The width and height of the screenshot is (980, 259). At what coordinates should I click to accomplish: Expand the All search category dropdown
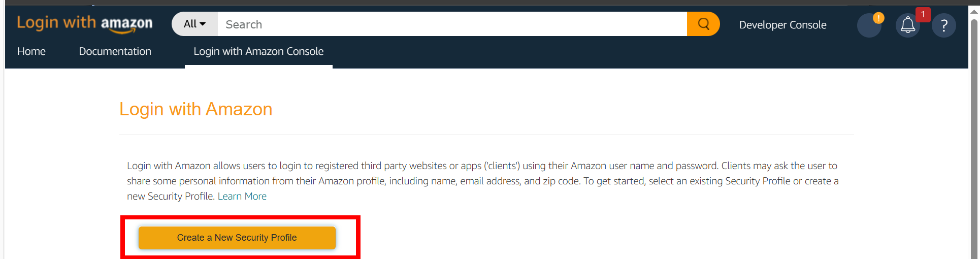click(x=195, y=24)
